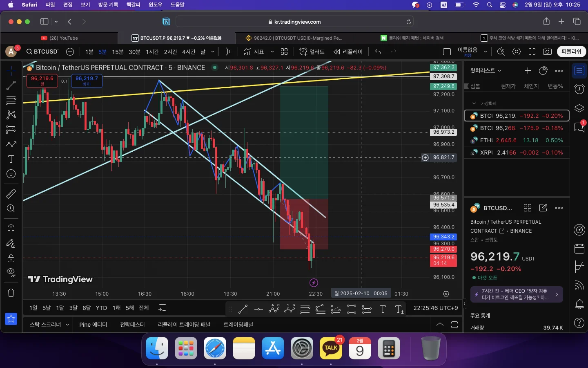Toggle bar replay (리플레이) mode

point(348,52)
